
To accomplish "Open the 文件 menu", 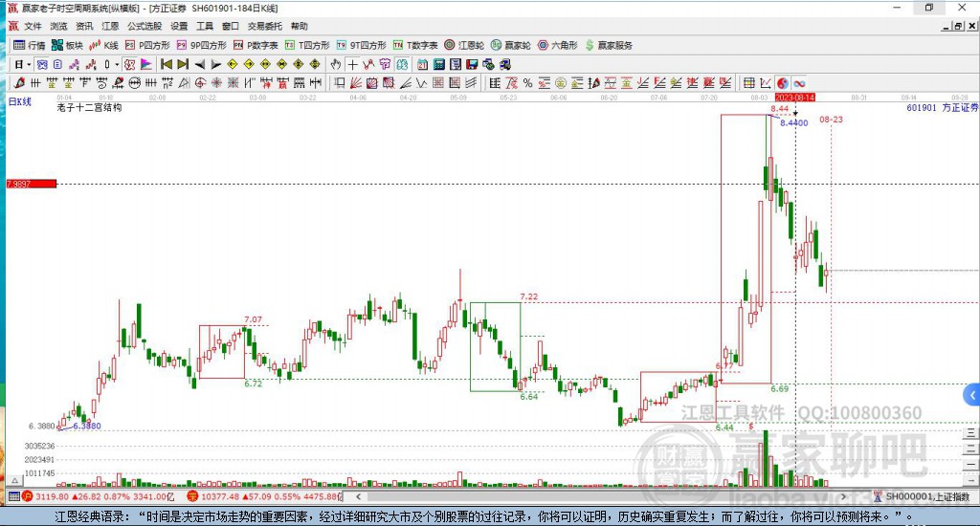I will [33, 26].
